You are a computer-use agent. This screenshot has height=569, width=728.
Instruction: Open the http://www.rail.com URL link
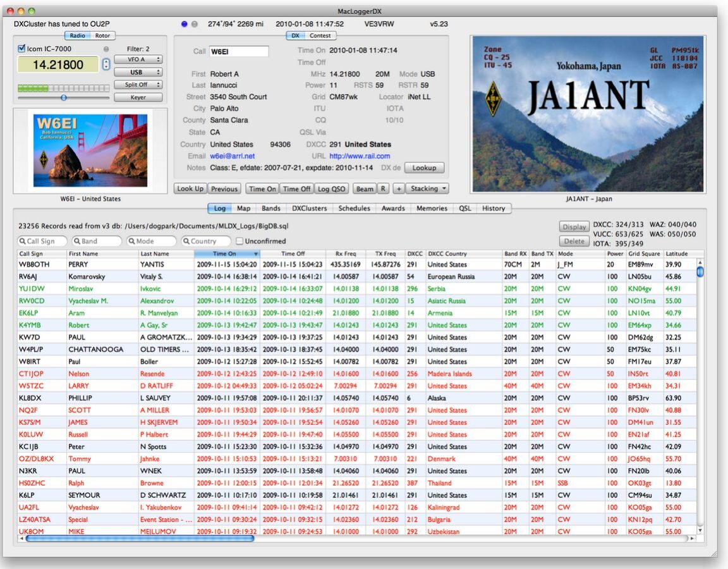click(x=360, y=156)
